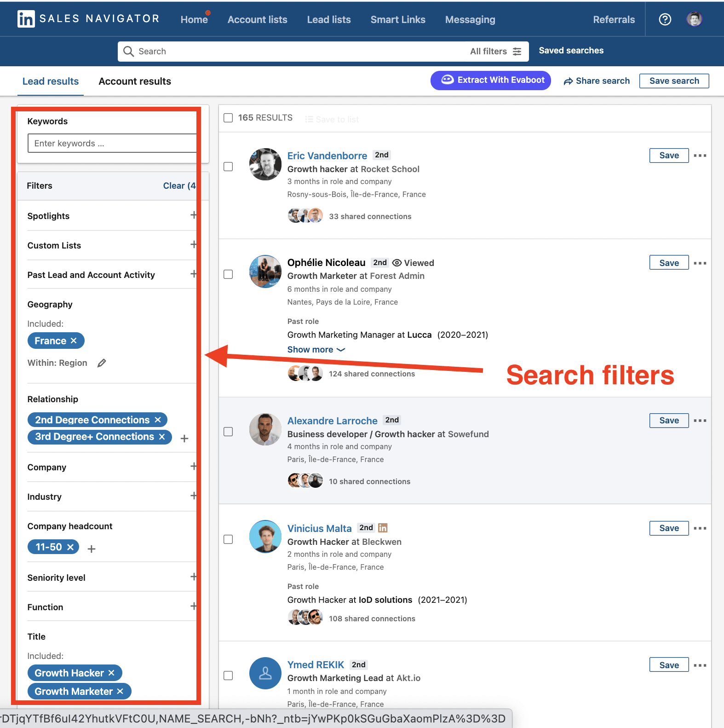This screenshot has height=728, width=724.
Task: Click Ymed REKIK's placeholder avatar
Action: 265,673
